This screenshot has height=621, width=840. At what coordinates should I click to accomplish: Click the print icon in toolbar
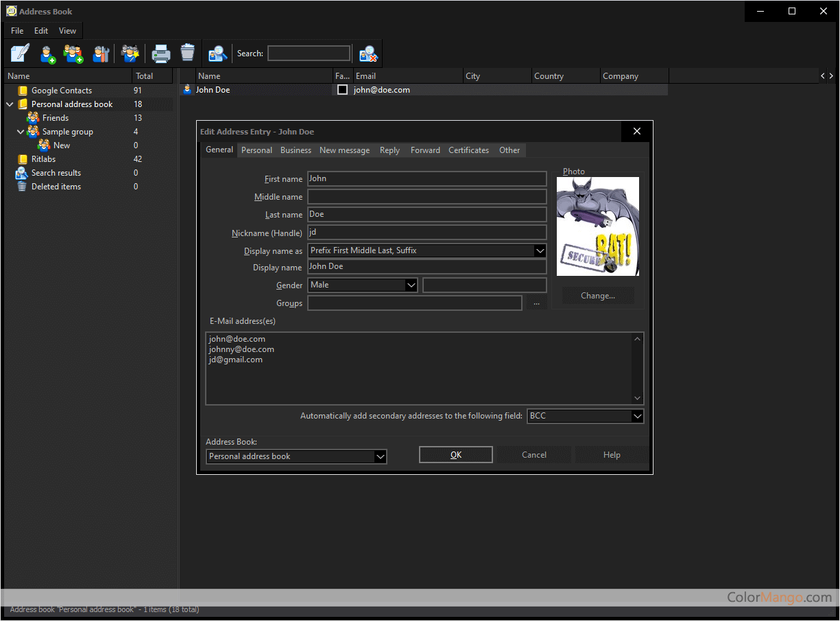(x=160, y=53)
